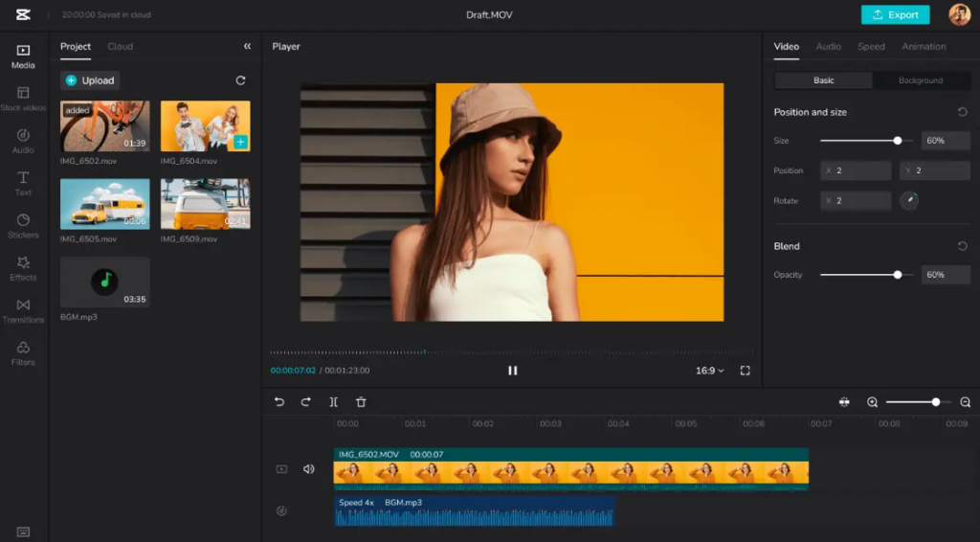The height and width of the screenshot is (542, 980).
Task: Click the Opacity percentage field
Action: click(x=946, y=275)
